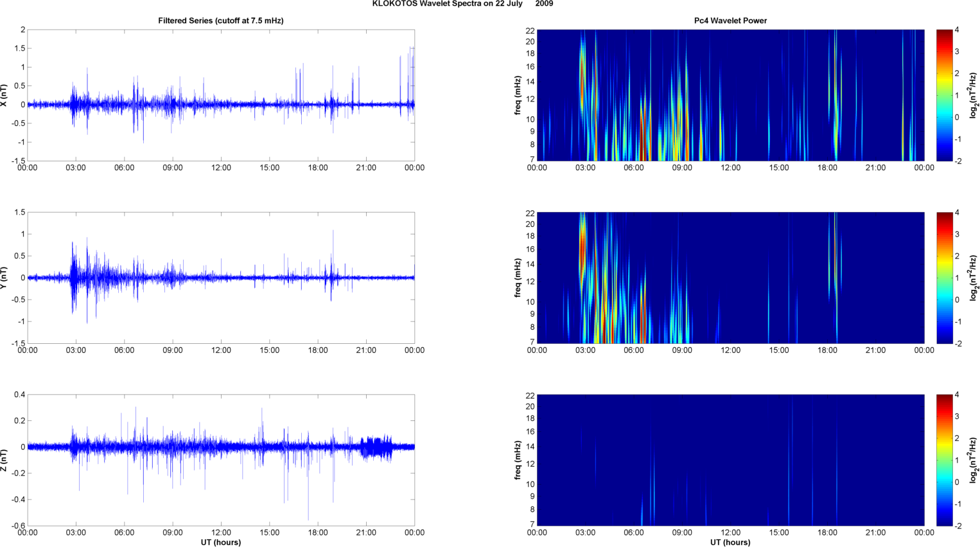Click the log2(nT²/Hz) label beside the top colorbar
Screen dimensions: 980x547
(x=974, y=95)
